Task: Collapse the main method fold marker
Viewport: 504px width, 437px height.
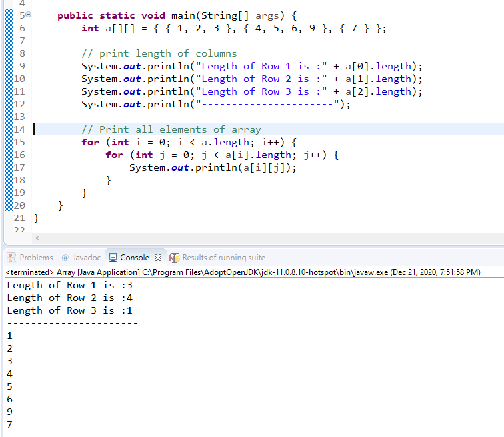Action: click(x=29, y=15)
